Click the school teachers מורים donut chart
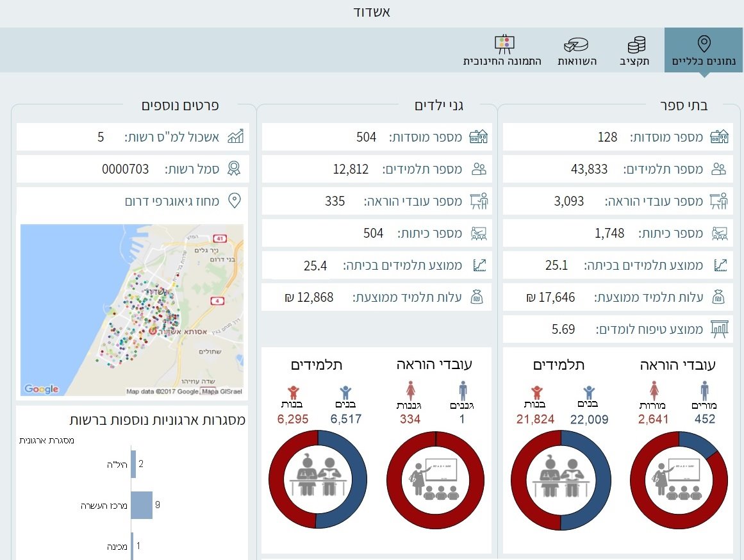The image size is (744, 560). [x=679, y=479]
